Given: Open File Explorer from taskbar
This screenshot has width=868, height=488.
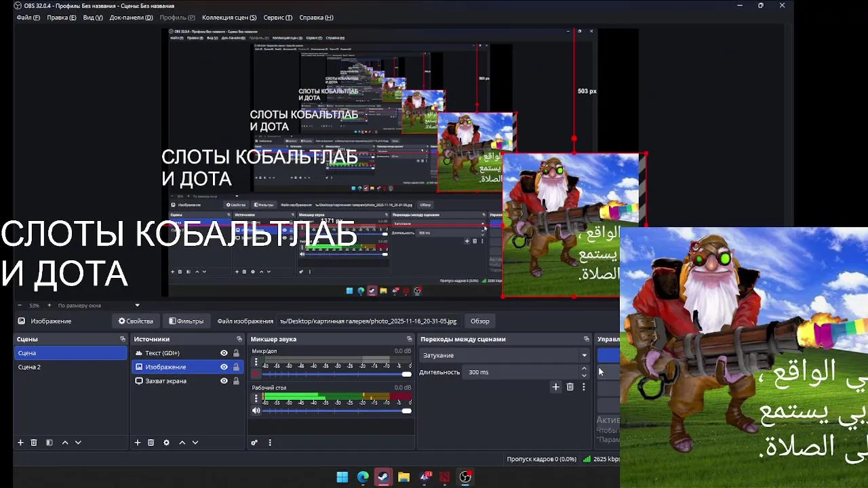Looking at the screenshot, I should point(403,477).
